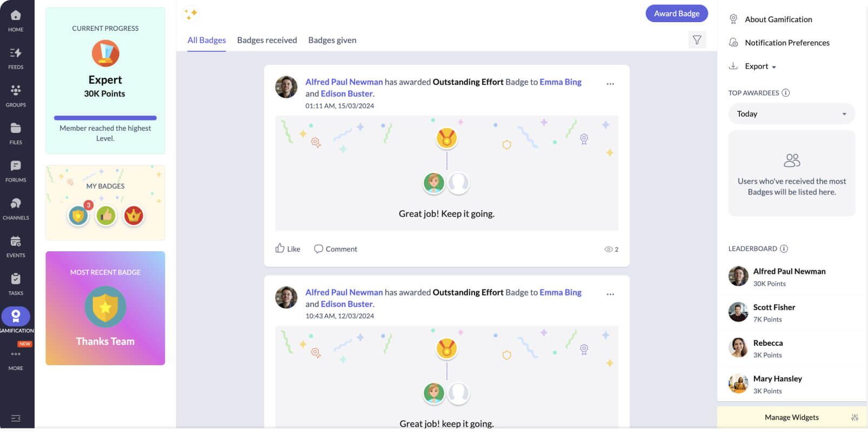Click the blank recipient avatar in first post
The image size is (868, 436).
coord(458,183)
